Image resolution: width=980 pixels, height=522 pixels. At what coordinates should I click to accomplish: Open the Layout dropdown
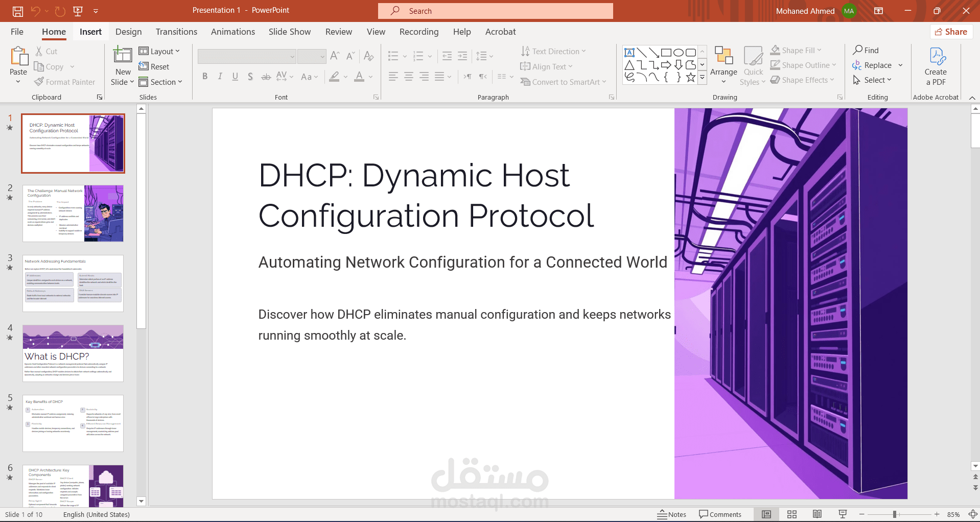(159, 51)
